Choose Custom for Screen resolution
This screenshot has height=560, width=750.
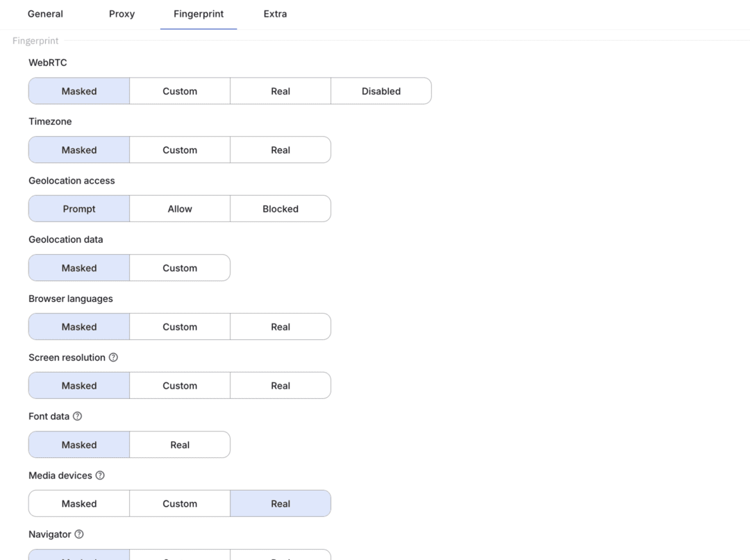pyautogui.click(x=180, y=386)
